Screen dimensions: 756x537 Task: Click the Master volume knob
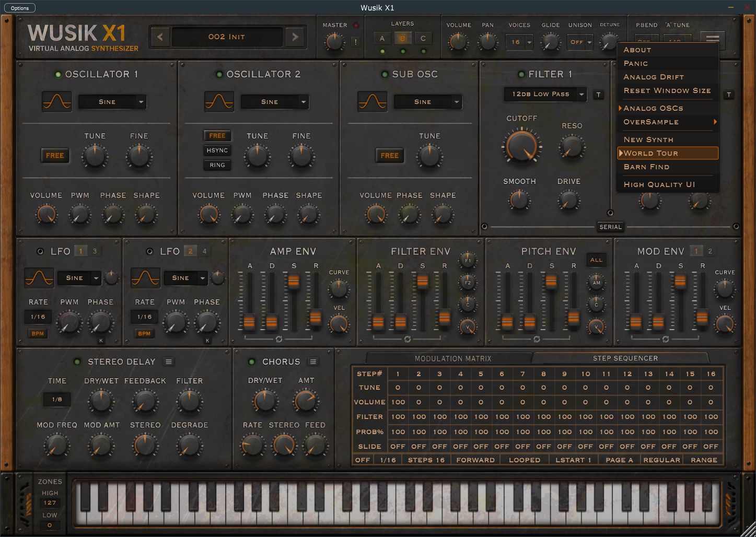tap(334, 42)
